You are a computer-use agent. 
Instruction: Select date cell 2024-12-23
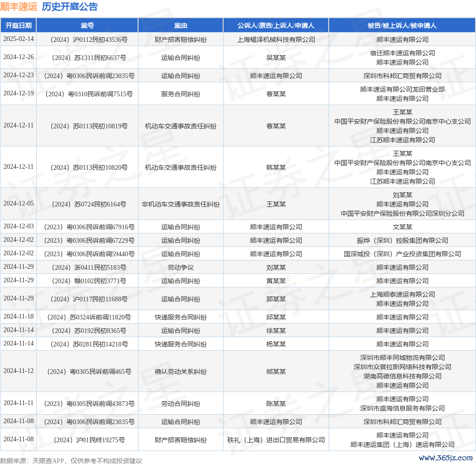19,75
